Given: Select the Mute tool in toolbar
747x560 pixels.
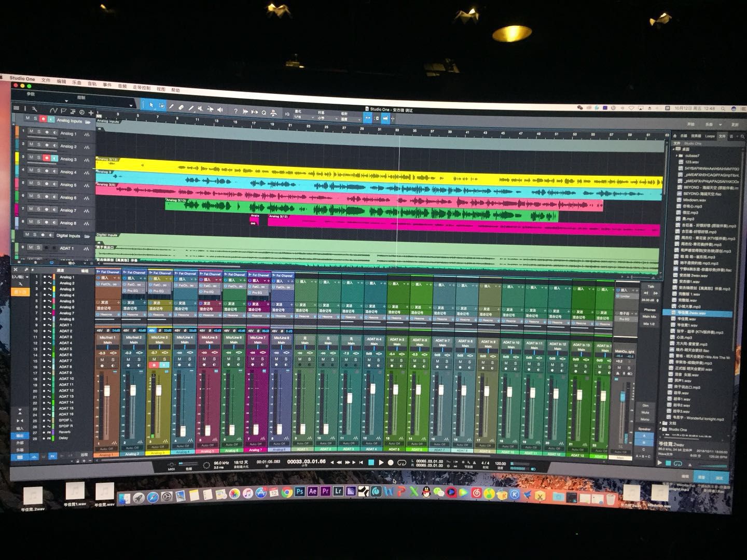Looking at the screenshot, I should point(200,108).
